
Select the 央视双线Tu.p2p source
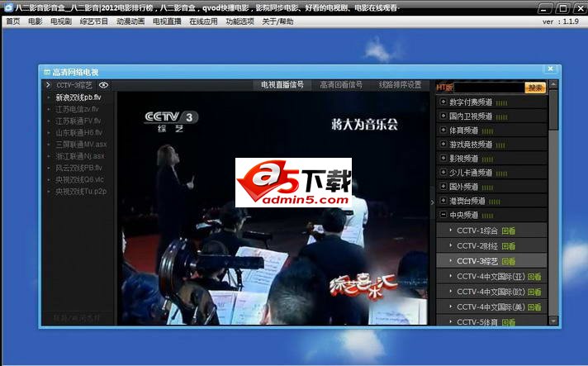point(81,191)
